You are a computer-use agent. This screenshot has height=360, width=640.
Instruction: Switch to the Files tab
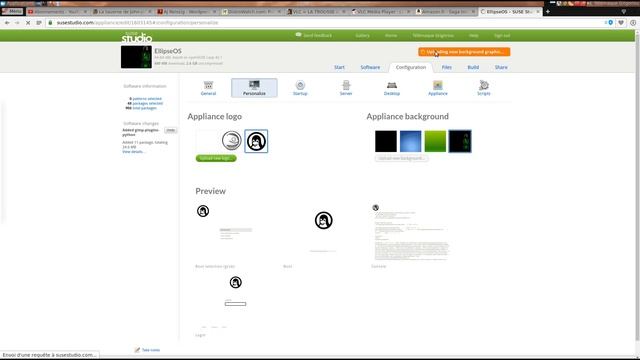click(447, 67)
